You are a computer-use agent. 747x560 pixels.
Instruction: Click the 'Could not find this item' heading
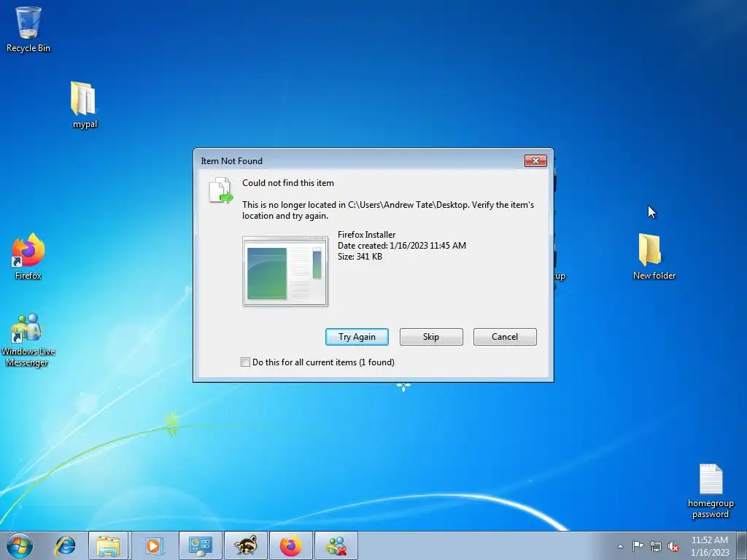[288, 183]
